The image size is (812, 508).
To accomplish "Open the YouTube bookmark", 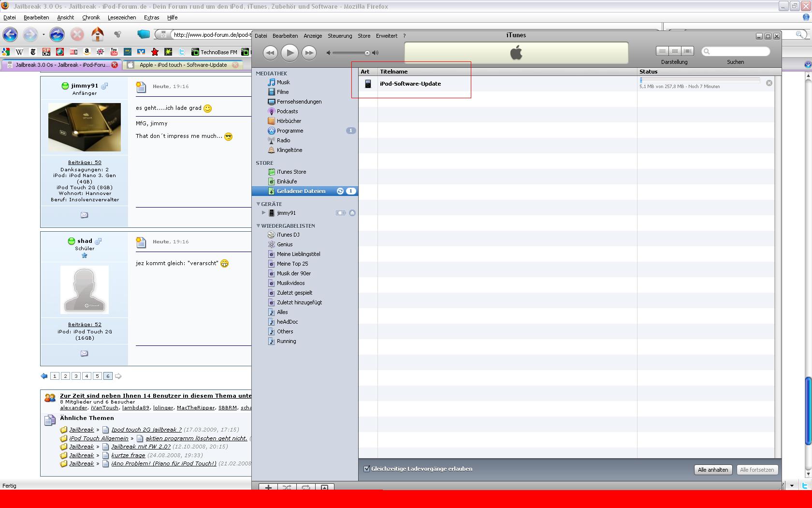I will [x=114, y=52].
